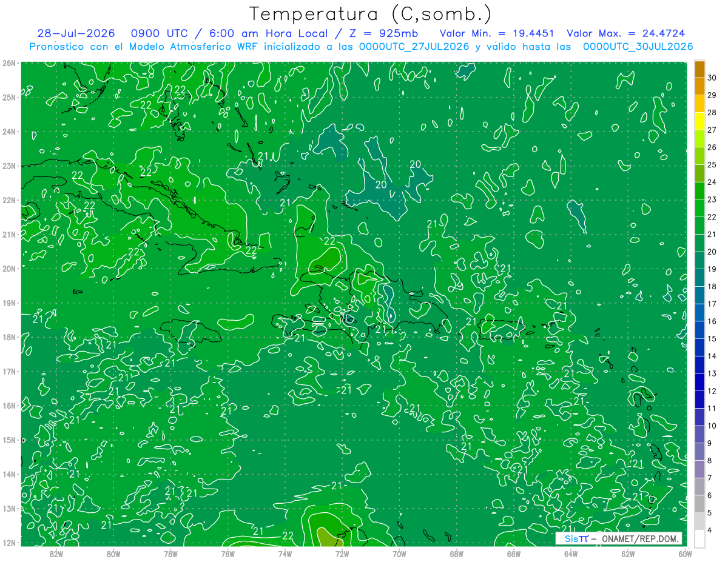Click the '21N' latitude label
Viewport: 728px width, 562px height.
[x=9, y=234]
